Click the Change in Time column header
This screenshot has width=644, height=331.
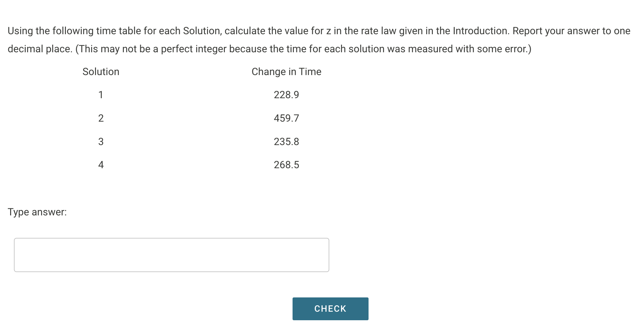(x=286, y=72)
